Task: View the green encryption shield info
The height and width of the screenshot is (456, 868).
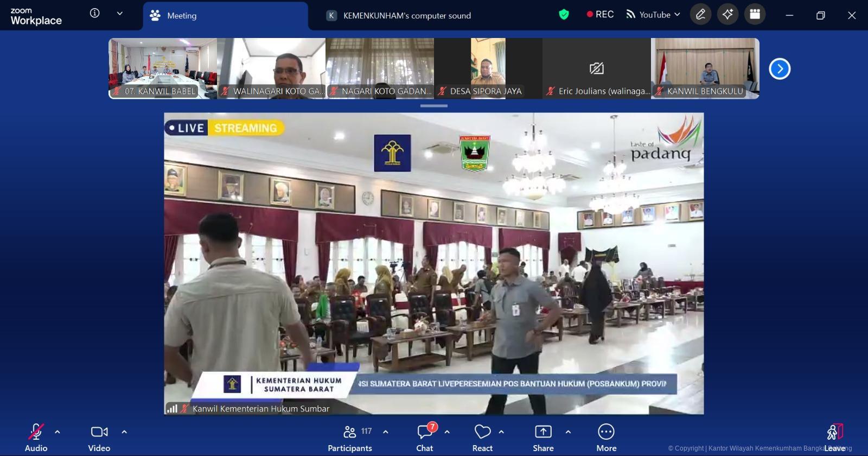Action: (564, 15)
